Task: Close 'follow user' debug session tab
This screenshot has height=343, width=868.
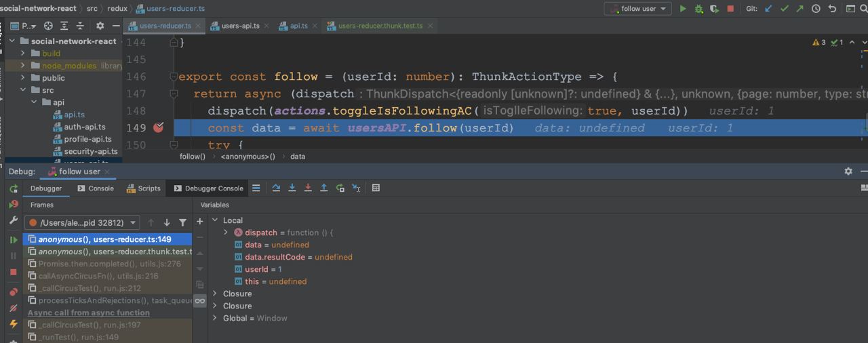Action: click(x=107, y=171)
